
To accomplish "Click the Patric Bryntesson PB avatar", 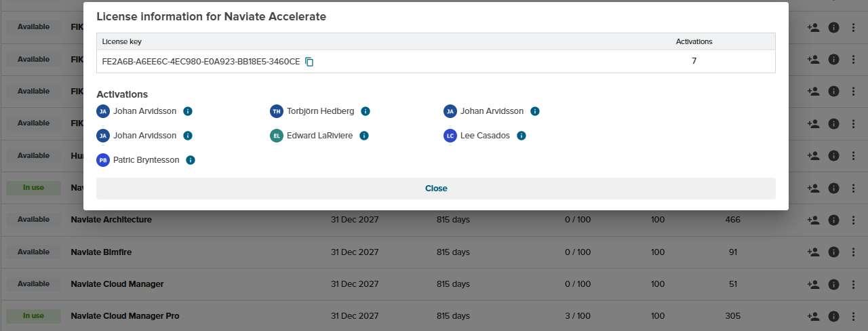I will [103, 160].
